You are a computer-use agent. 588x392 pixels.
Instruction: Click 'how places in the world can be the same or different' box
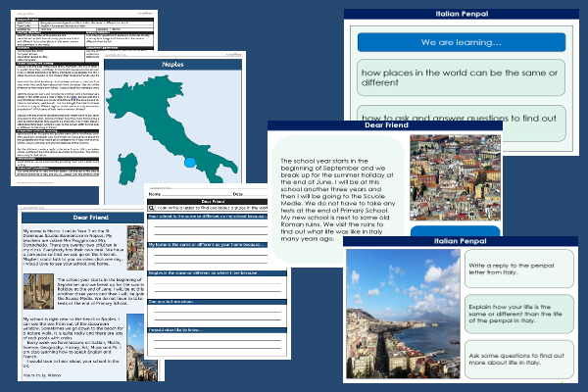[x=461, y=77]
